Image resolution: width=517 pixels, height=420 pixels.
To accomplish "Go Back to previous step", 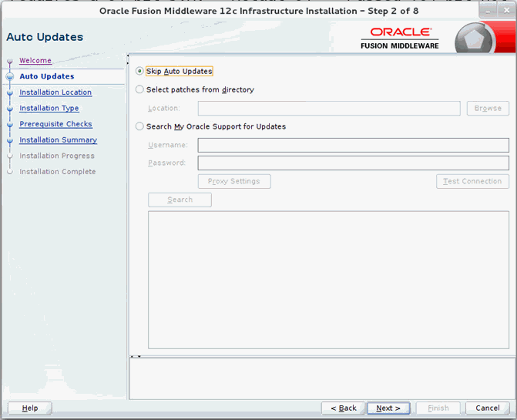I will point(343,408).
